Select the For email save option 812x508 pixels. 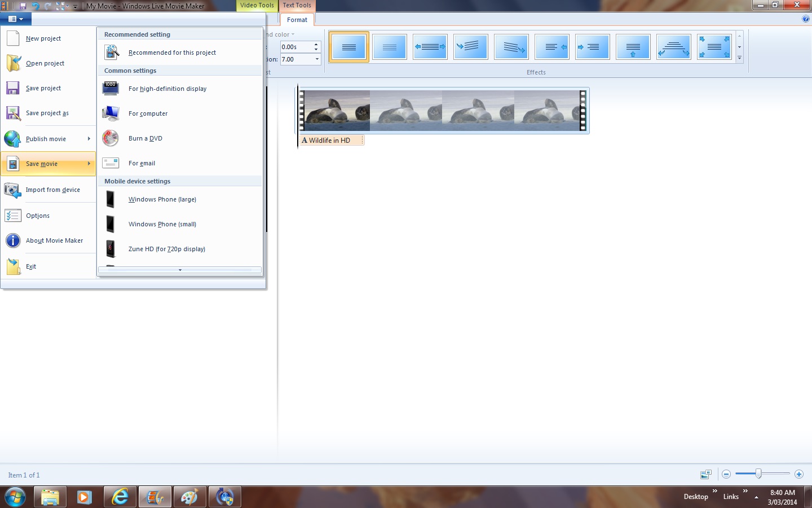[142, 163]
